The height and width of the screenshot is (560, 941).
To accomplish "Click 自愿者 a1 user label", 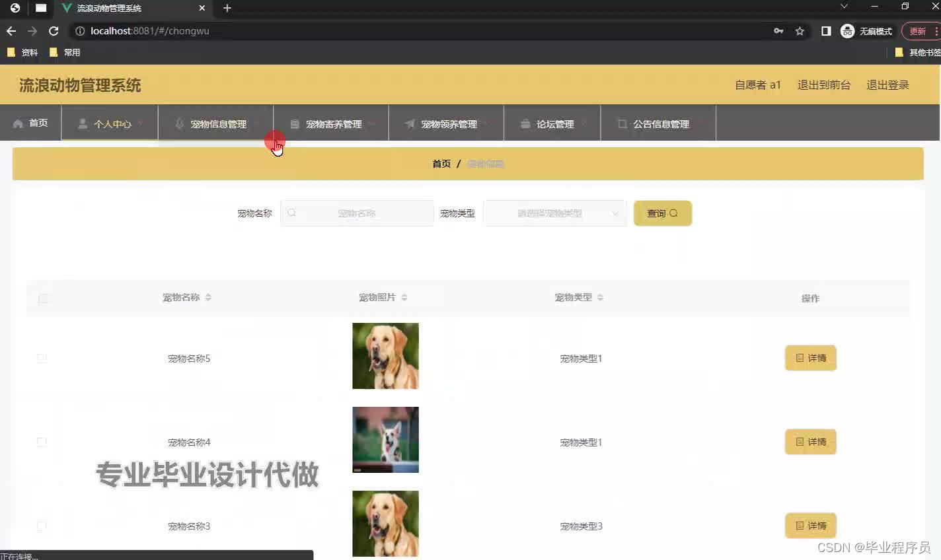I will pos(757,85).
